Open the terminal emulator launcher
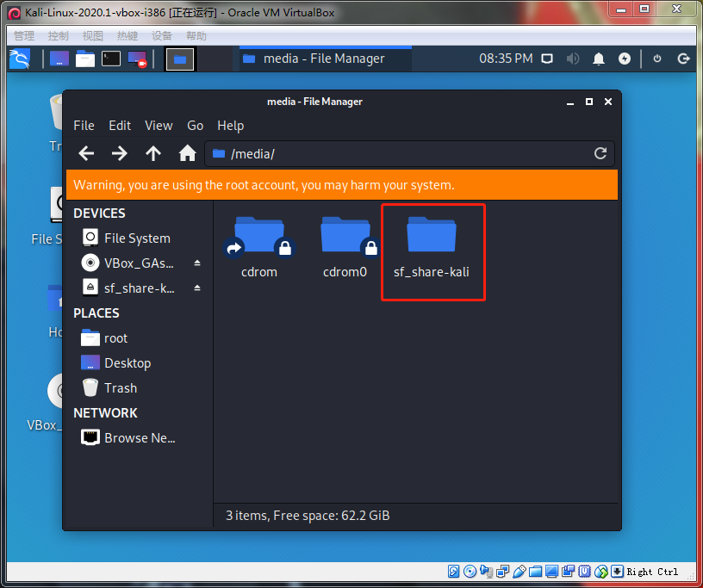The image size is (703, 588). pos(111,59)
